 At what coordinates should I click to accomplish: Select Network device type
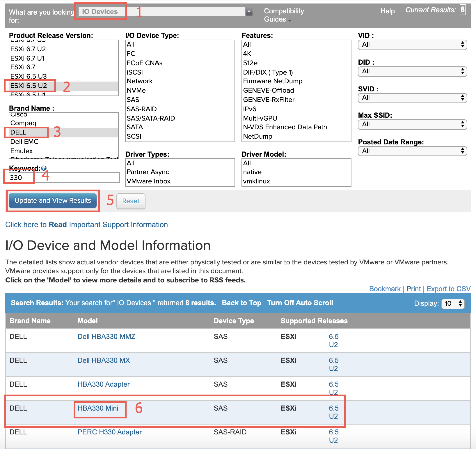(180, 81)
